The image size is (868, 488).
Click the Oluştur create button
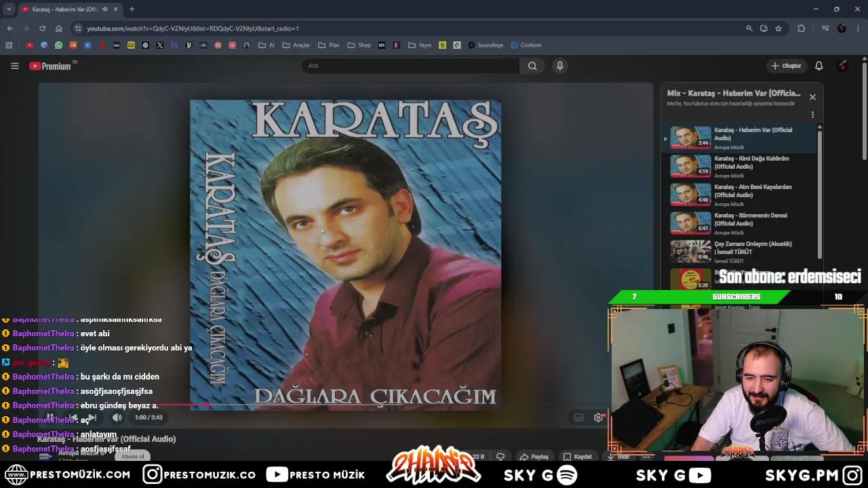point(786,66)
